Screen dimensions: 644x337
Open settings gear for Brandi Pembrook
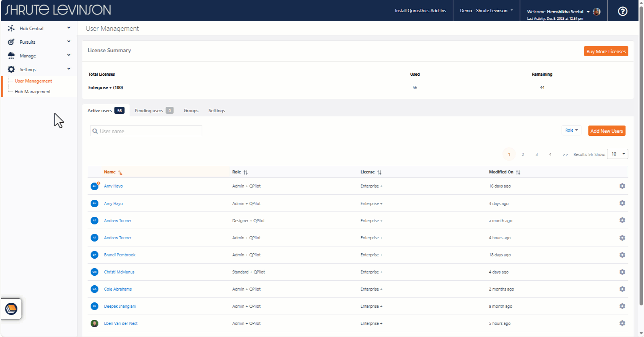point(622,255)
